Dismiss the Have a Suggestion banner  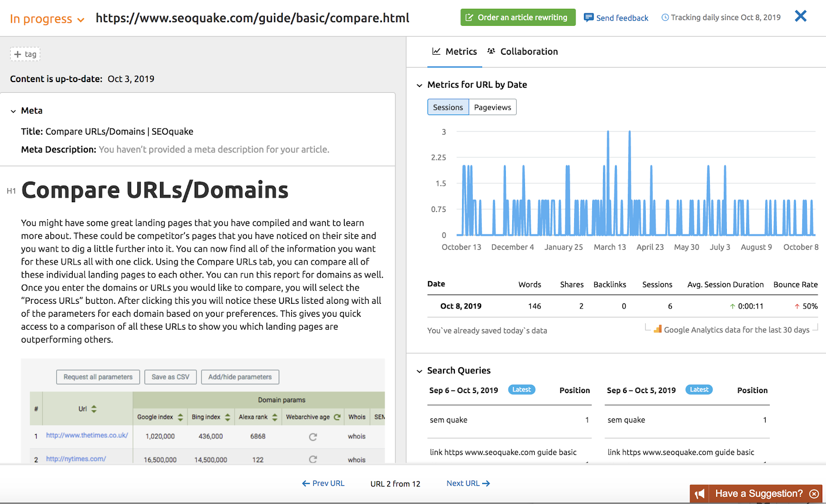pos(814,494)
